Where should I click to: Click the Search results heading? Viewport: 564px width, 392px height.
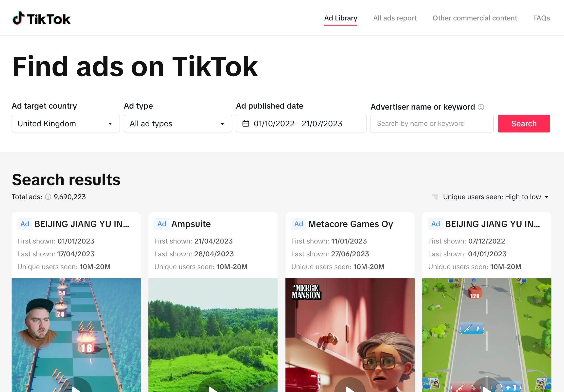pyautogui.click(x=66, y=180)
